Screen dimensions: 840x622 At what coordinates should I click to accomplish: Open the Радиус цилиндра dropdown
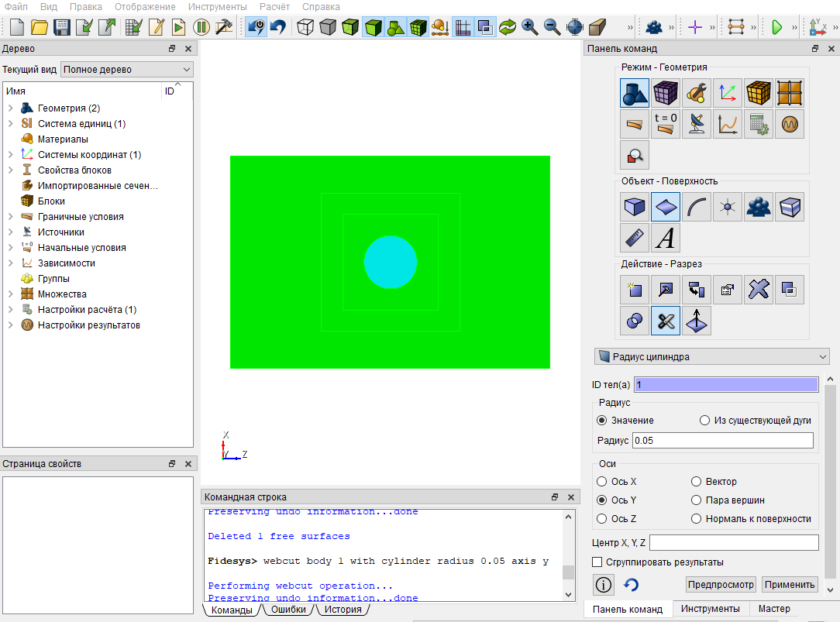[x=711, y=356]
